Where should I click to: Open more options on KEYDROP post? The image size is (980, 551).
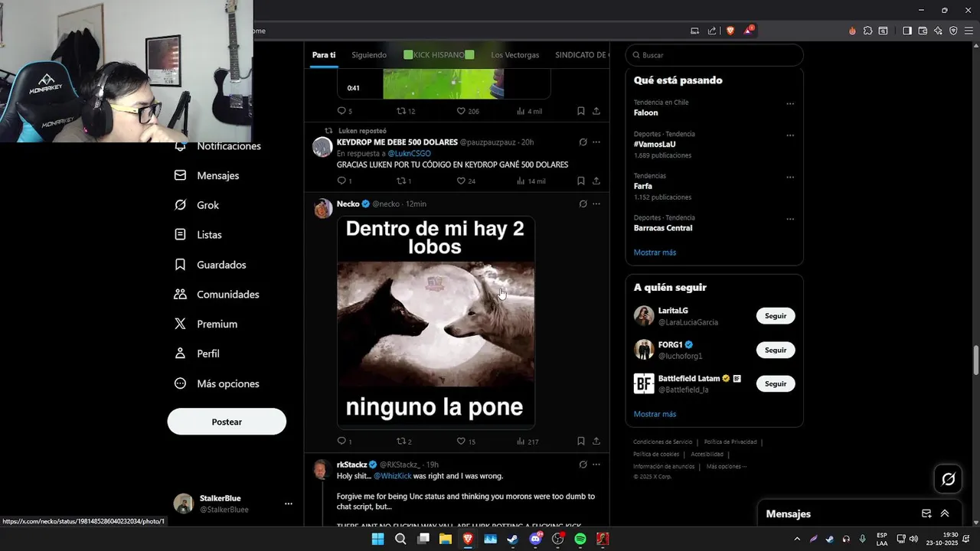coord(596,142)
